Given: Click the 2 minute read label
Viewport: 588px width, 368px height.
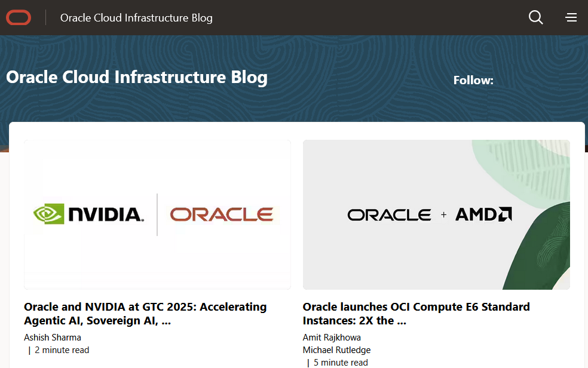Looking at the screenshot, I should (x=62, y=350).
